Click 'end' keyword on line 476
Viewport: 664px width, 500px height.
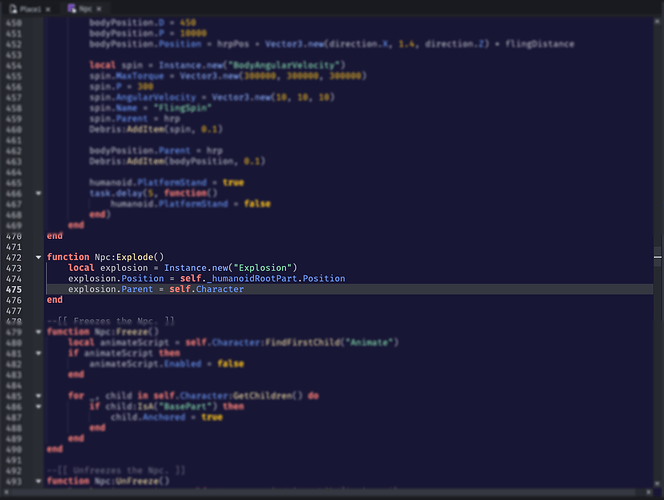(x=55, y=300)
